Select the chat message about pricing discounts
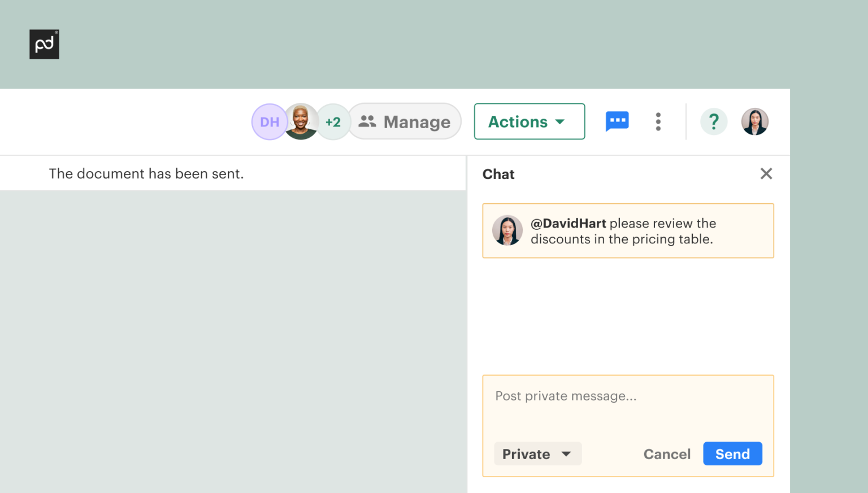The image size is (868, 493). point(628,230)
